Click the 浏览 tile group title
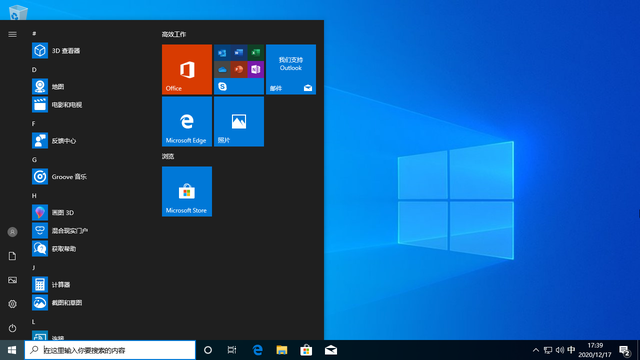 [x=168, y=156]
